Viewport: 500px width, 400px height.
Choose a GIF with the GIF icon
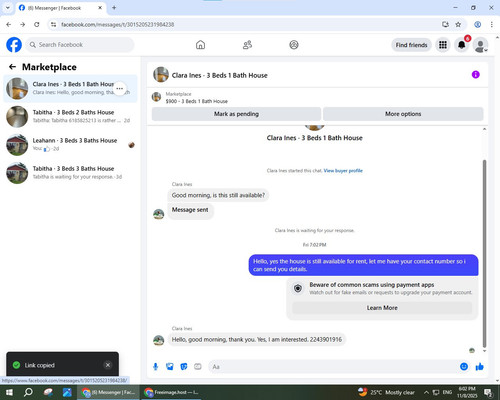tap(198, 367)
